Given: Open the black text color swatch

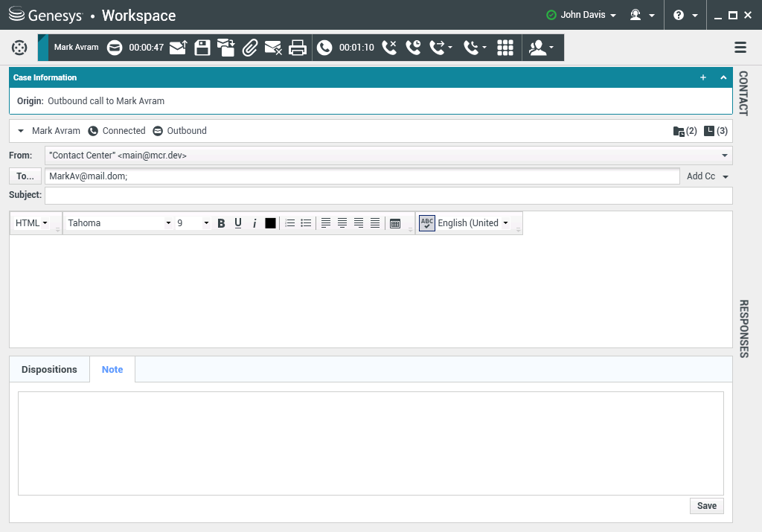Looking at the screenshot, I should pos(270,223).
